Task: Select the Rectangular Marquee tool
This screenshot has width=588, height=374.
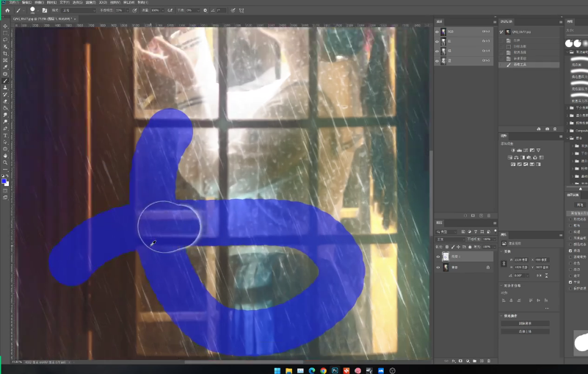Action: point(5,33)
